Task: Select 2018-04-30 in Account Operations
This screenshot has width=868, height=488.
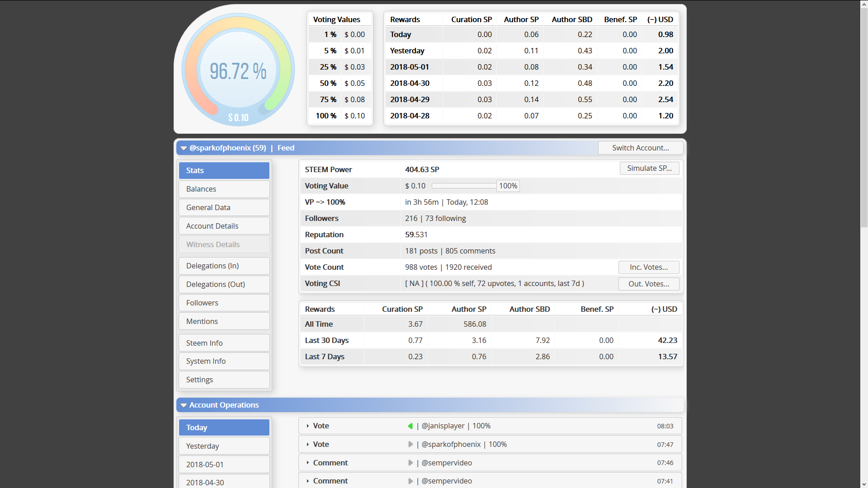Action: (224, 482)
